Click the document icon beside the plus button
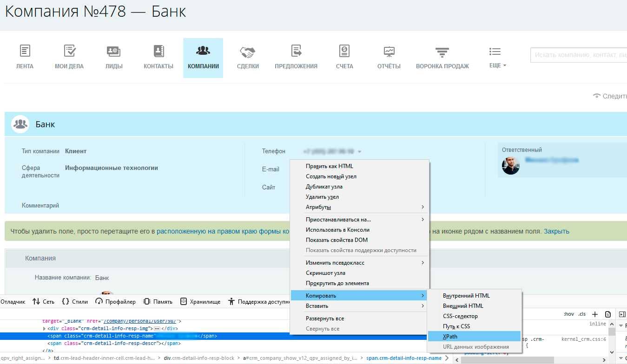The height and width of the screenshot is (364, 627). point(607,314)
